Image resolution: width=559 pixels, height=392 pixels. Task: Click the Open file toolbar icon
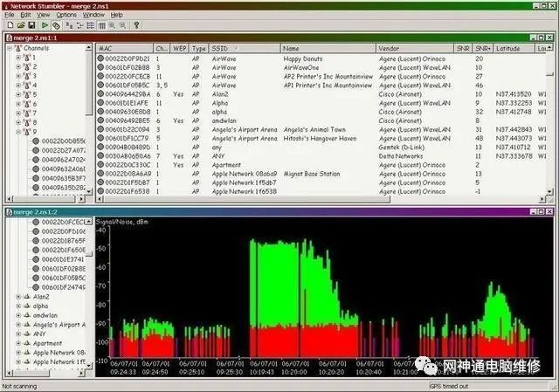click(x=21, y=25)
